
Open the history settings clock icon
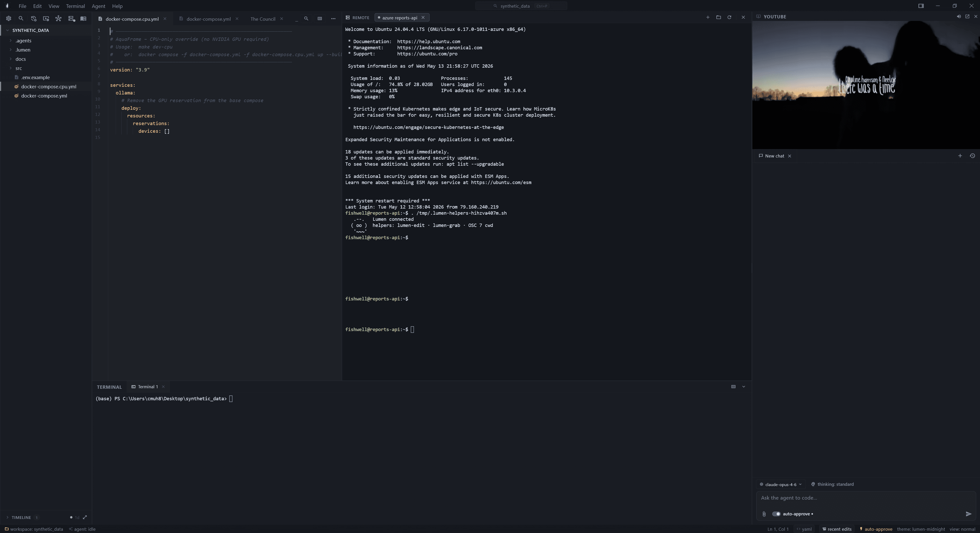pyautogui.click(x=33, y=18)
